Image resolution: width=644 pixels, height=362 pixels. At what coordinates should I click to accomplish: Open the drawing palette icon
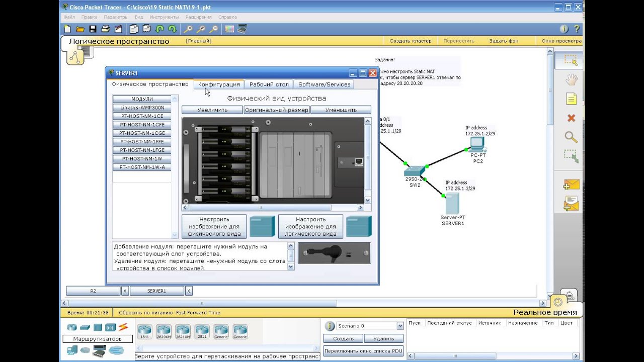229,29
